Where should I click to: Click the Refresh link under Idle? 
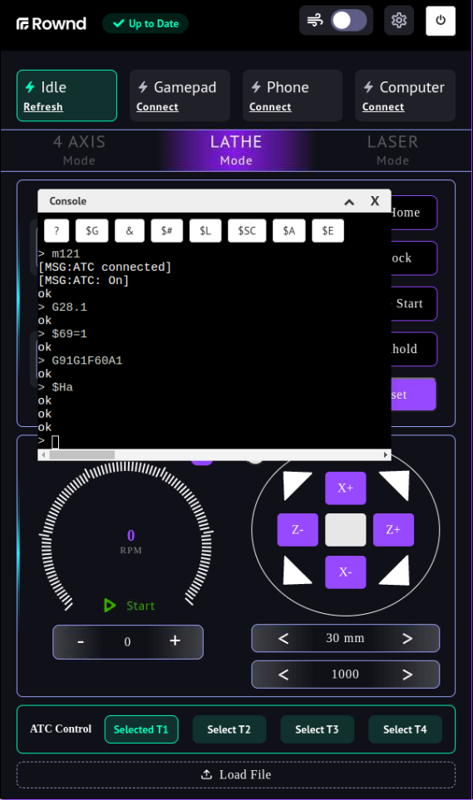[43, 107]
